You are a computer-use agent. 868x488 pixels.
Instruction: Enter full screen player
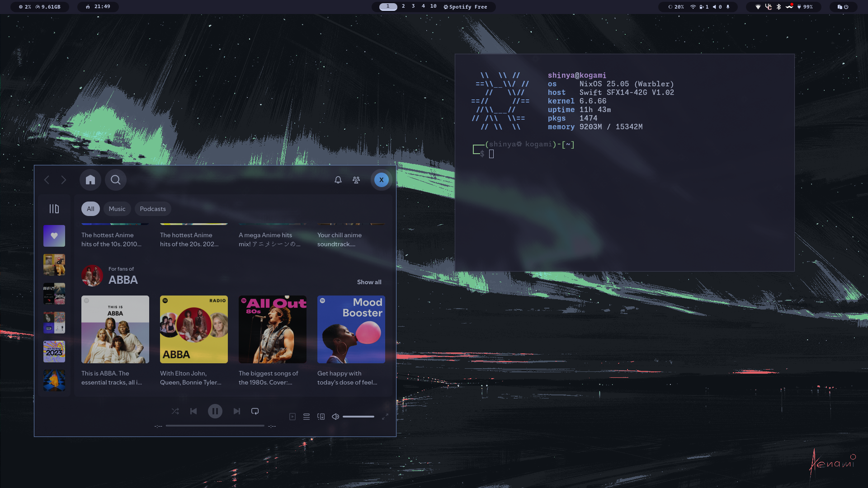click(385, 417)
